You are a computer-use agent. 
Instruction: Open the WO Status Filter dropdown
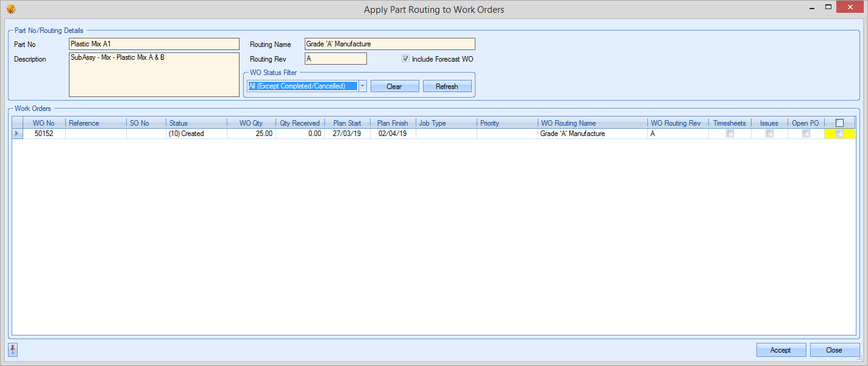coord(362,86)
